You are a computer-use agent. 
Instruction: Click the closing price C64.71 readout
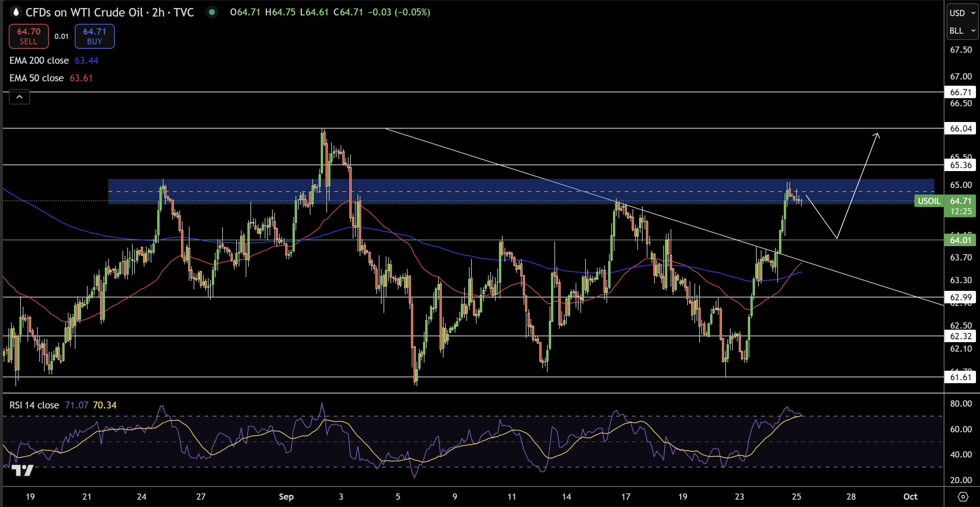pos(348,12)
